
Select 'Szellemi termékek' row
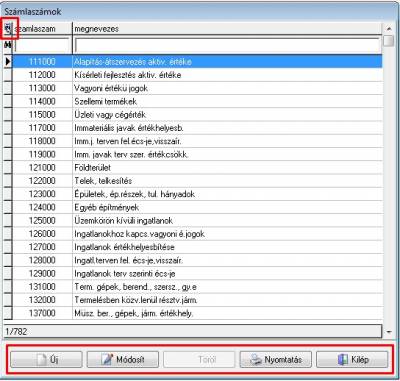pyautogui.click(x=197, y=101)
